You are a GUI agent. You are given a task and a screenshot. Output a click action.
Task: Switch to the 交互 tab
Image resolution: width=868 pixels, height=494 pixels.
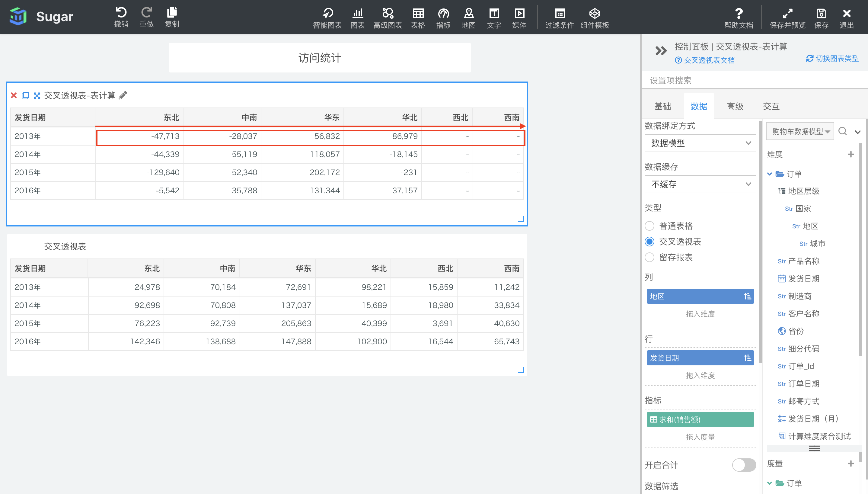(x=771, y=107)
